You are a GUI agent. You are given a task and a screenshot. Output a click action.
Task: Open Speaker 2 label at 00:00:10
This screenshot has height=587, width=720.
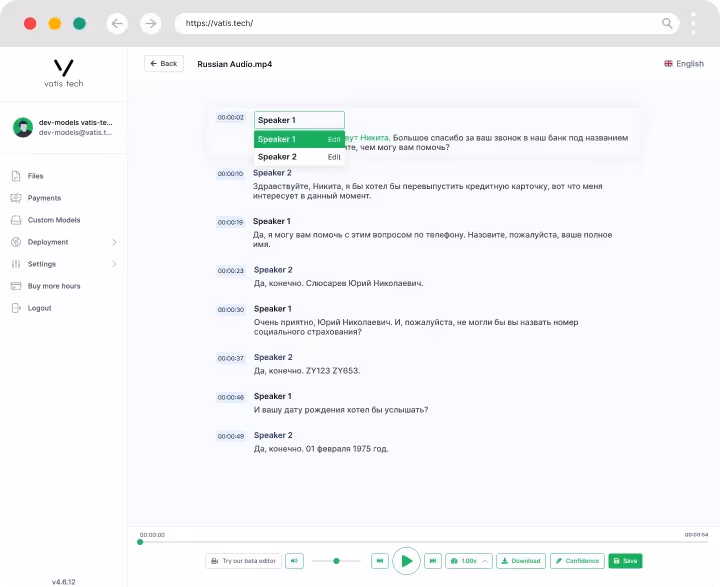(272, 173)
